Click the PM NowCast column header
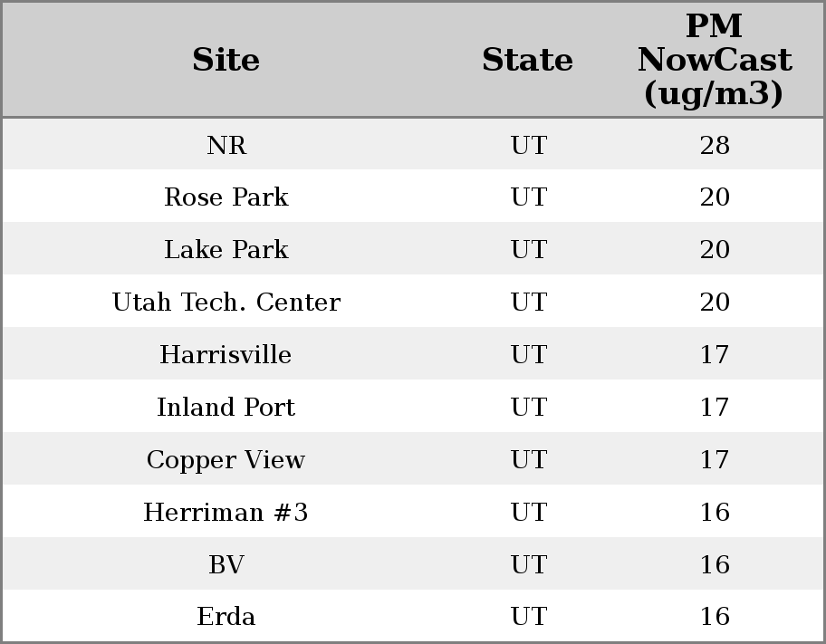 point(714,60)
